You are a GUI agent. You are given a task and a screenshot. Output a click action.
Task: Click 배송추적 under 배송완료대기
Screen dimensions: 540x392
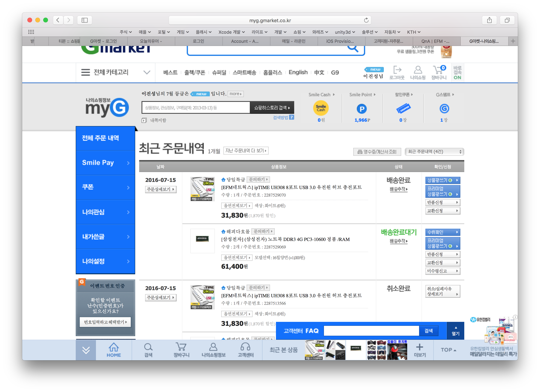pyautogui.click(x=398, y=241)
